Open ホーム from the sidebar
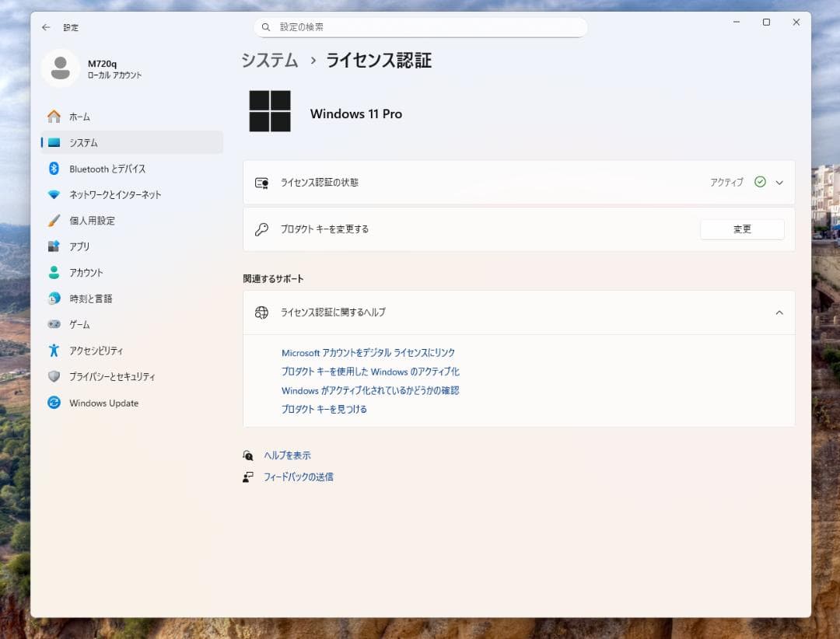The height and width of the screenshot is (639, 840). [x=53, y=117]
